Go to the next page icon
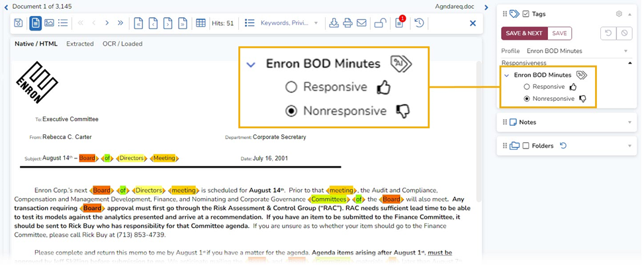The image size is (644, 265). click(167, 23)
